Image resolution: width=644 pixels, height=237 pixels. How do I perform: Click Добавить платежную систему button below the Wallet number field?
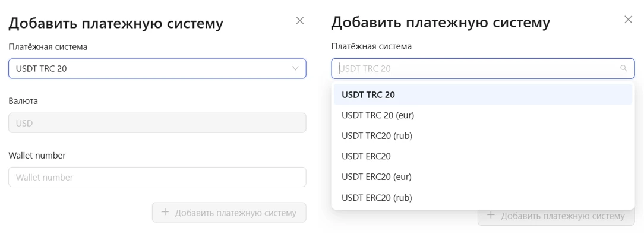(x=229, y=213)
